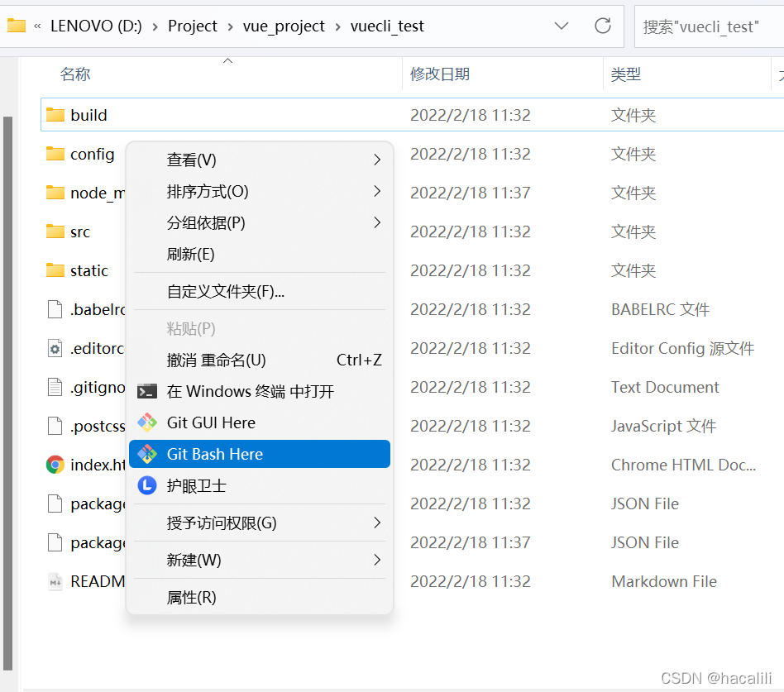Click the Editor Config 源文件 type cell
Image resolution: width=784 pixels, height=692 pixels.
682,349
